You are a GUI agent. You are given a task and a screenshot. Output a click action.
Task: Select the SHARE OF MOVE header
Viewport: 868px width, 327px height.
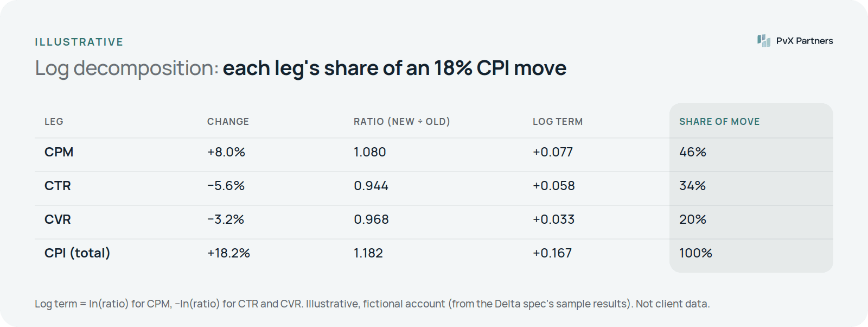tap(719, 122)
